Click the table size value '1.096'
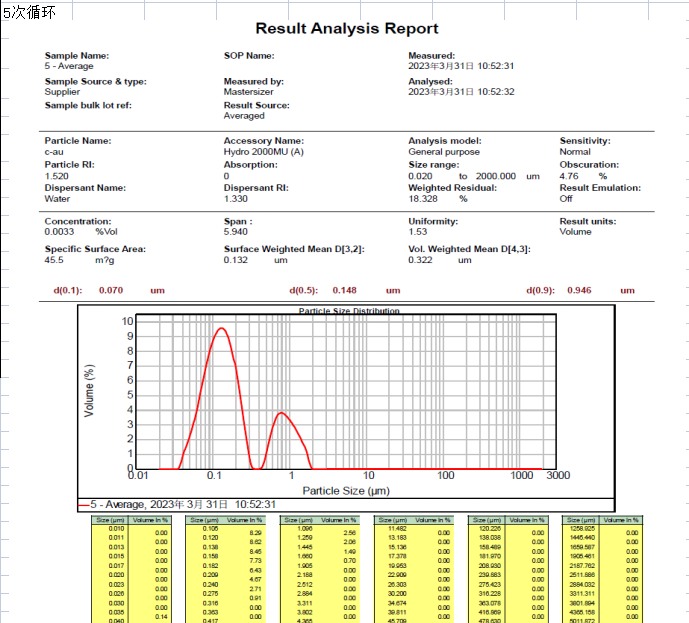 point(305,529)
